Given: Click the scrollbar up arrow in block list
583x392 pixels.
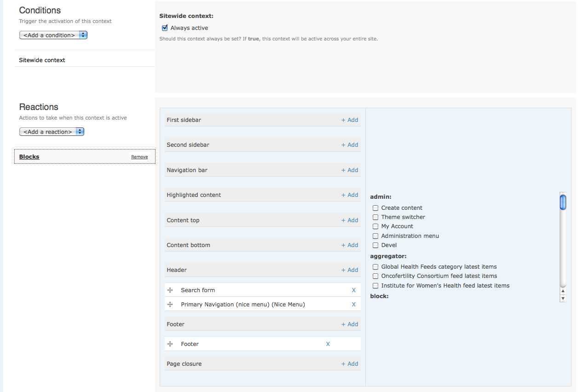Looking at the screenshot, I should tap(563, 291).
